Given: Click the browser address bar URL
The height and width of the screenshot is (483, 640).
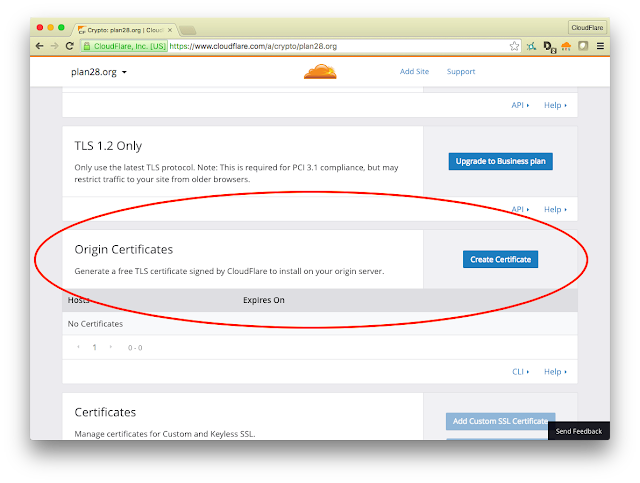Looking at the screenshot, I should click(x=253, y=46).
